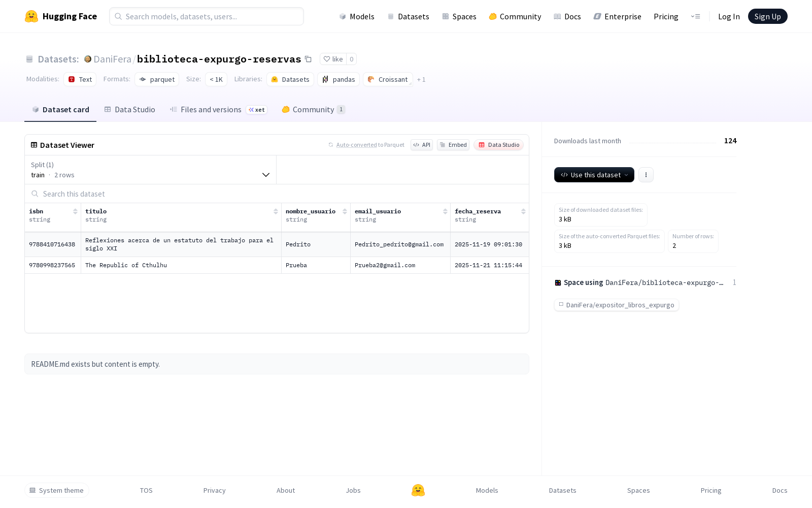Open the Community tab

click(x=314, y=110)
